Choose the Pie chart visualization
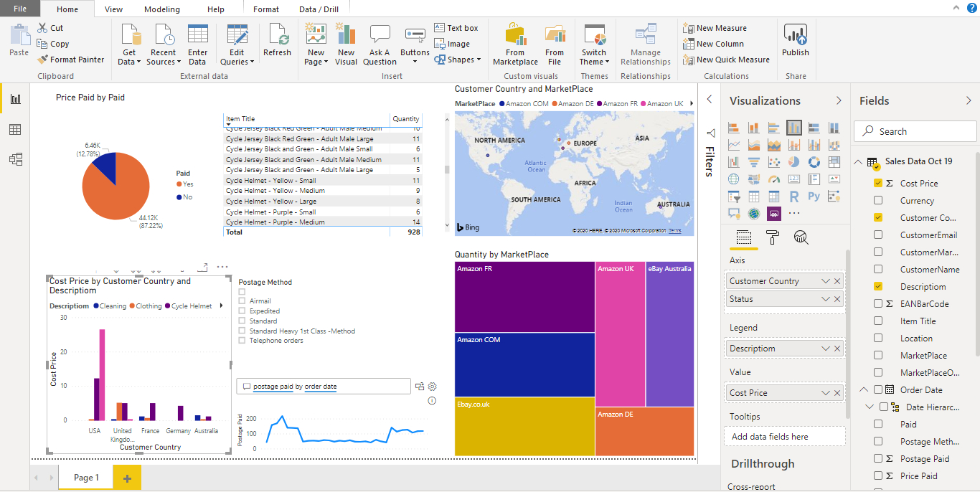The width and height of the screenshot is (980, 492). pos(794,162)
